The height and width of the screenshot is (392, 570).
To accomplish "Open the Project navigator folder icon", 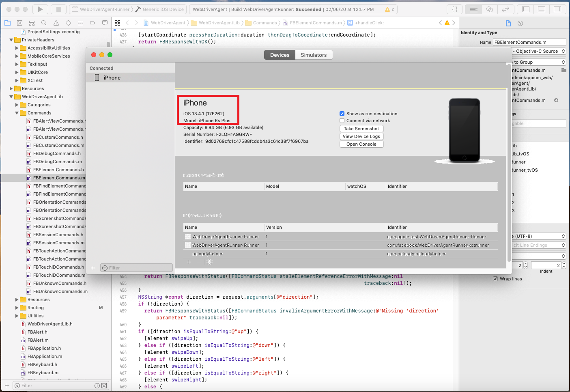I will [x=7, y=23].
